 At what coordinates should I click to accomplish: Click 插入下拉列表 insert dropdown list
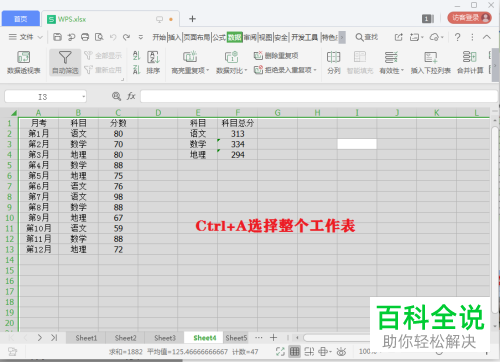point(430,62)
